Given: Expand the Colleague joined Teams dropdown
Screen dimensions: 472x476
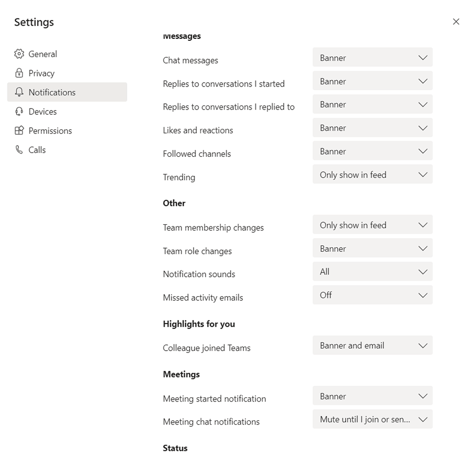Looking at the screenshot, I should pyautogui.click(x=372, y=345).
